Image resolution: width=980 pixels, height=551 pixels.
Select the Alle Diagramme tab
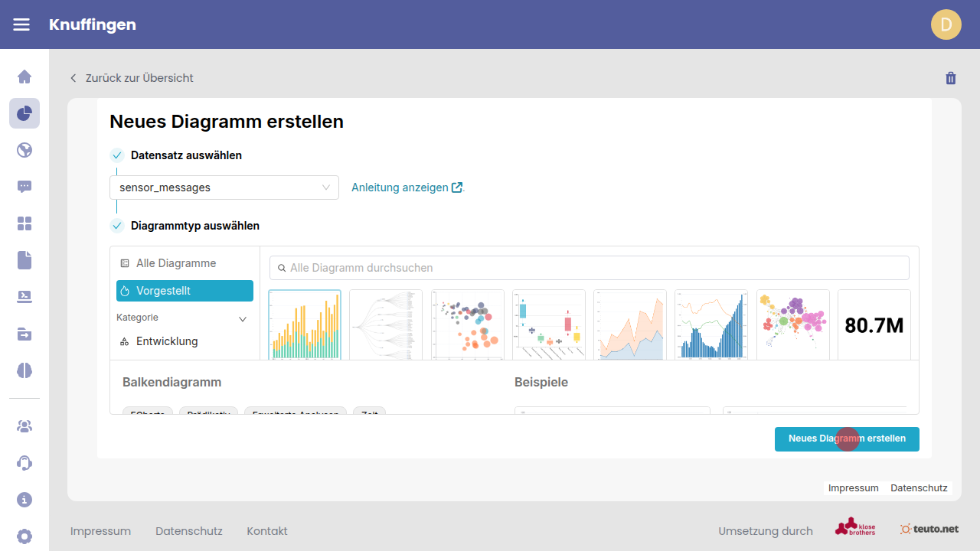(176, 263)
